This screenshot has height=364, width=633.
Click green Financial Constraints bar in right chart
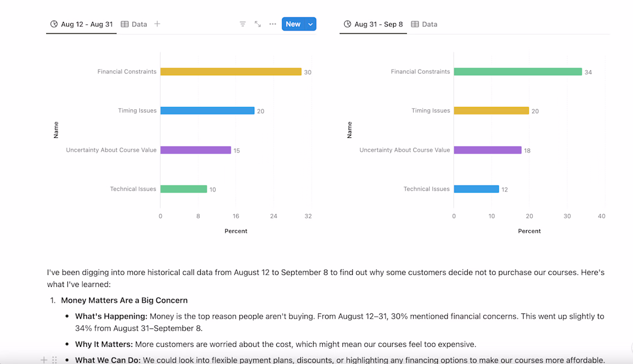[x=518, y=72]
